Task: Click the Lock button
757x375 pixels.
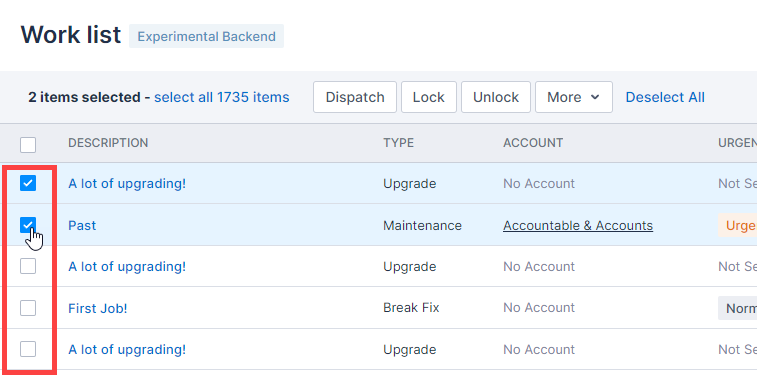Action: [429, 97]
